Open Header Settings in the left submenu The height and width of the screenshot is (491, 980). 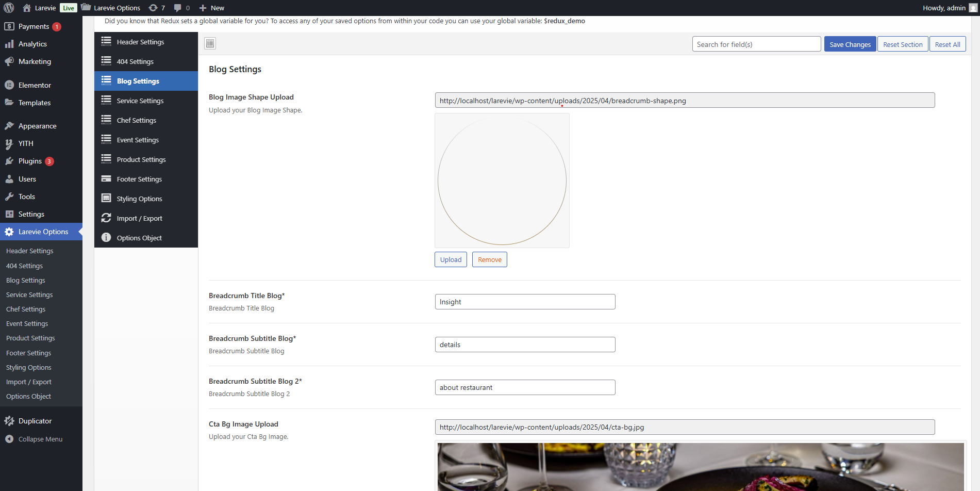point(29,251)
